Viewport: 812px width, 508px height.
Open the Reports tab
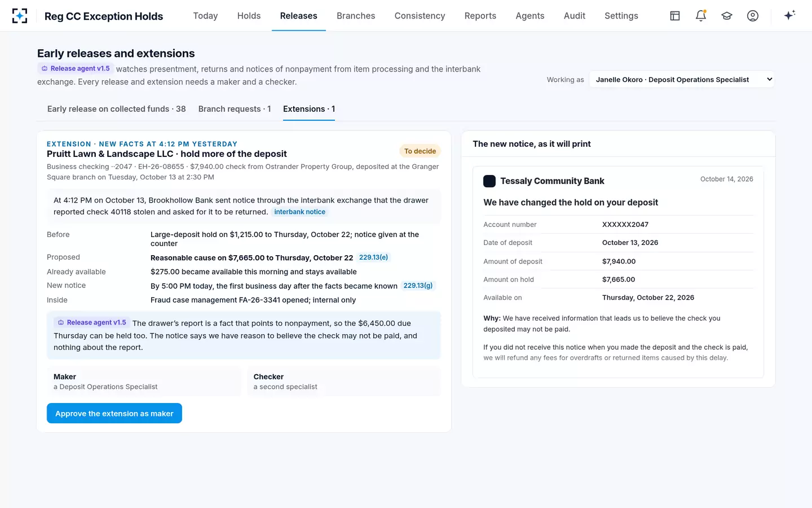click(480, 16)
